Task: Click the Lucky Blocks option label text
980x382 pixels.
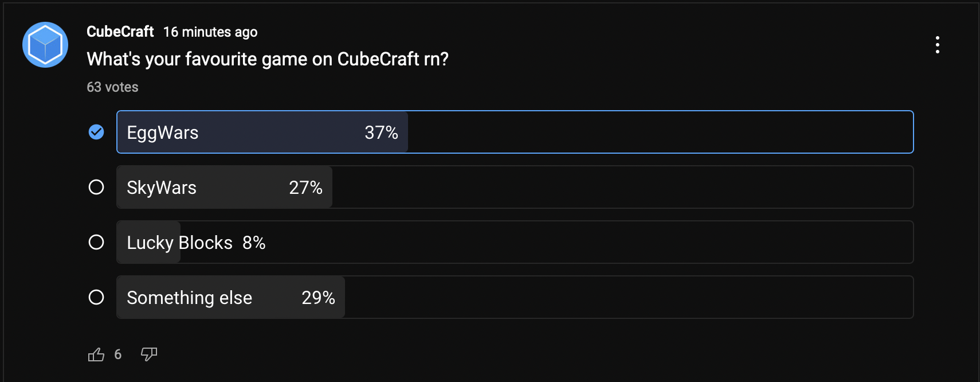Action: (x=179, y=243)
